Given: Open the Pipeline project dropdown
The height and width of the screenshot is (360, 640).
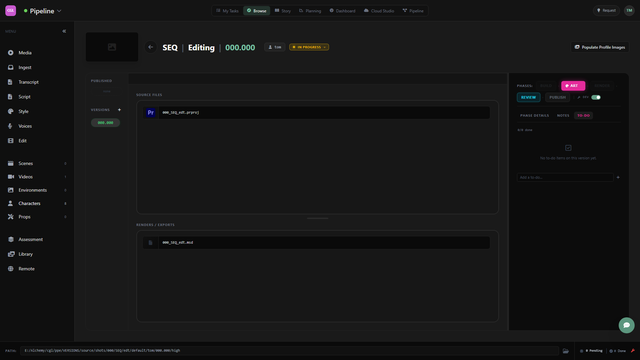Looking at the screenshot, I should pyautogui.click(x=42, y=11).
